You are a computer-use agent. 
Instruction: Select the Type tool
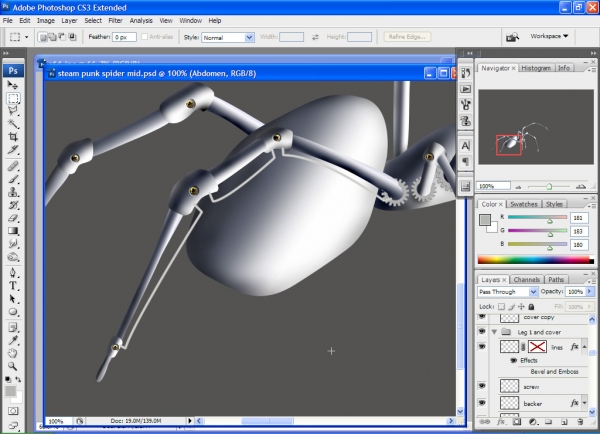(x=13, y=286)
